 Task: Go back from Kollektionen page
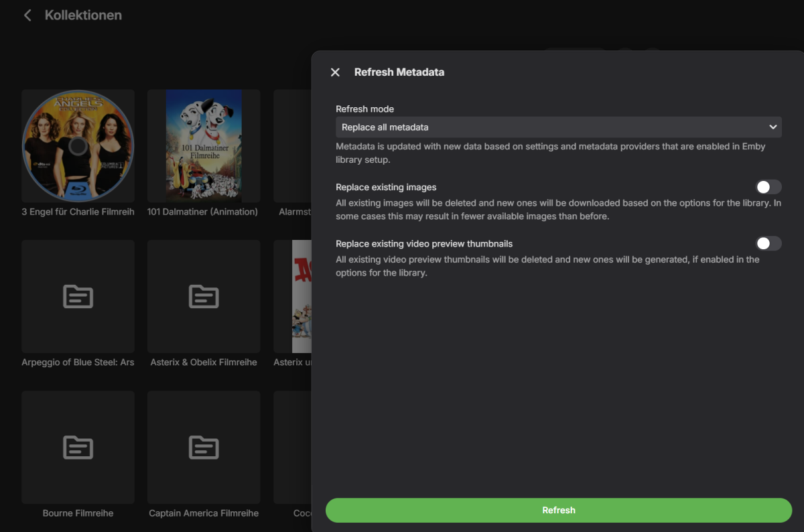[27, 15]
